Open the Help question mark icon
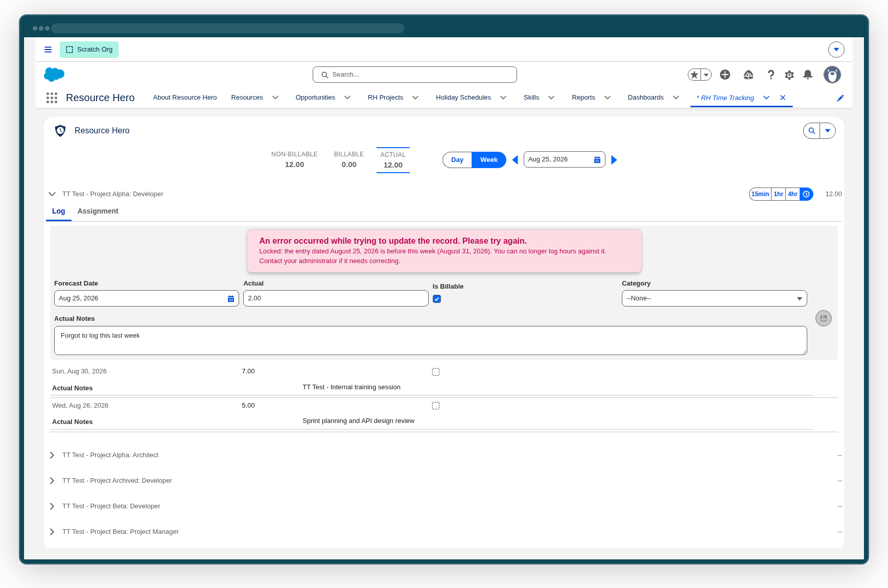888x588 pixels. (x=771, y=75)
